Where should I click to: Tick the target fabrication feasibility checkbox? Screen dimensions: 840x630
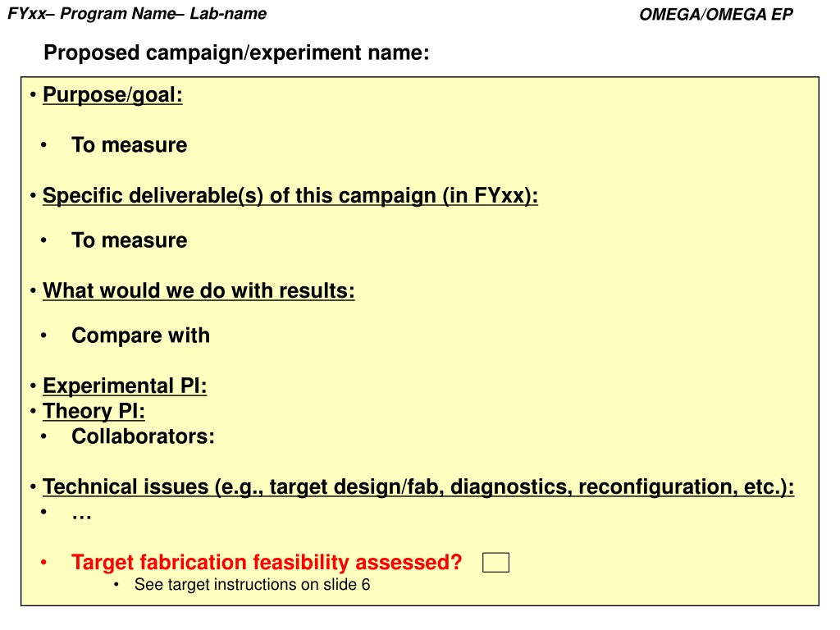coord(495,563)
